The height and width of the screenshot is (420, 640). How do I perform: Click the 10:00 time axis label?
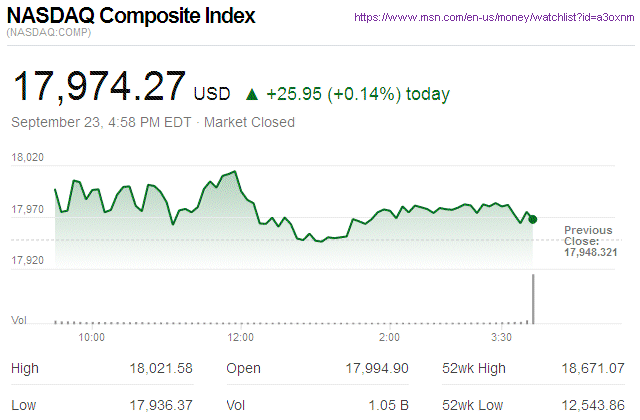tap(92, 338)
